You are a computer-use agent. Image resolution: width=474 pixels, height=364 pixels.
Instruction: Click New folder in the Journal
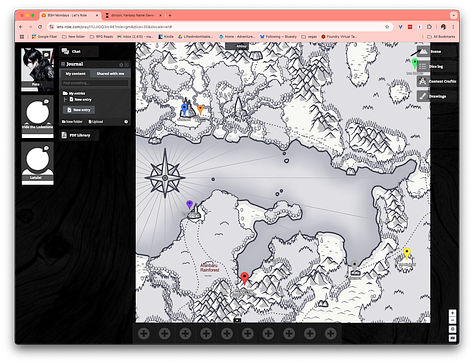click(x=72, y=122)
